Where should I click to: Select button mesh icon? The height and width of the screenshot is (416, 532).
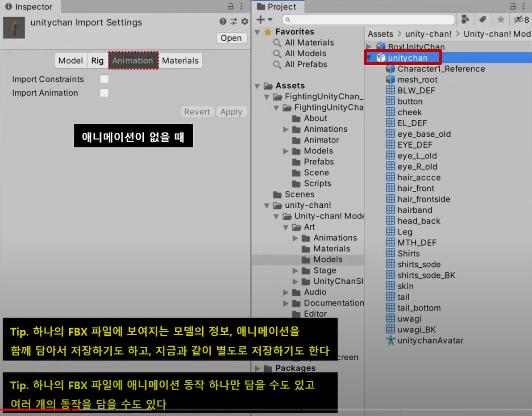click(x=391, y=101)
